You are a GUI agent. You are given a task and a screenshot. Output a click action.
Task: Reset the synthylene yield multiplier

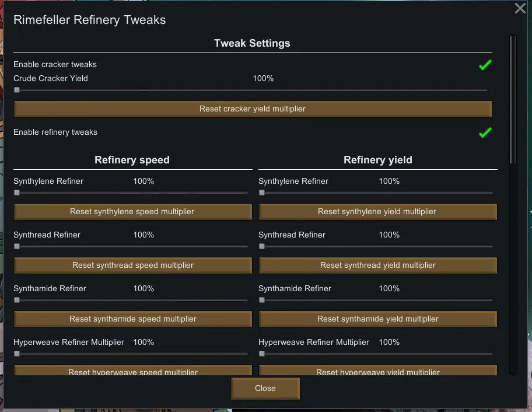377,212
